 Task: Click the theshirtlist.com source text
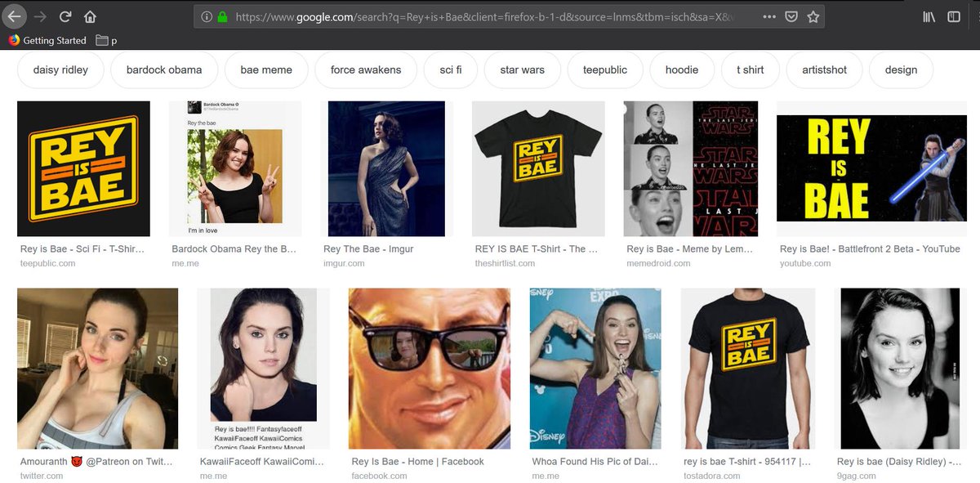pos(505,263)
